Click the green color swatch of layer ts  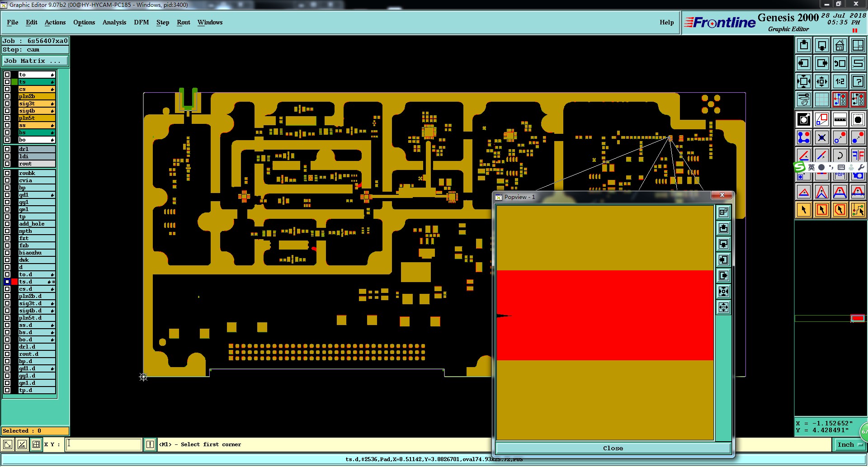click(x=14, y=82)
